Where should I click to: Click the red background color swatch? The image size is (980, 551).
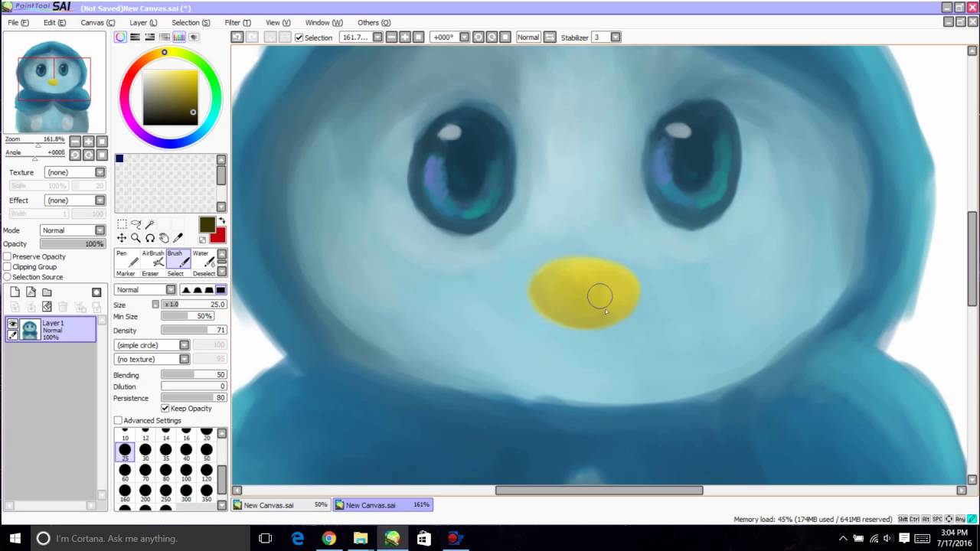pos(220,236)
